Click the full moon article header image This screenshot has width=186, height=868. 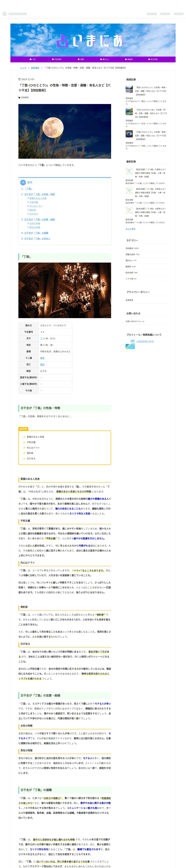64,131
